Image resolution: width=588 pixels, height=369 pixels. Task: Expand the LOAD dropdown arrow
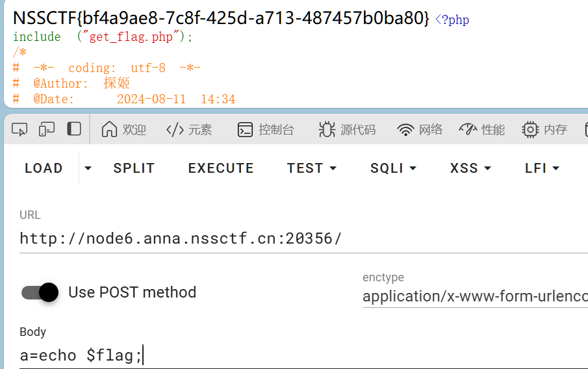(x=88, y=168)
